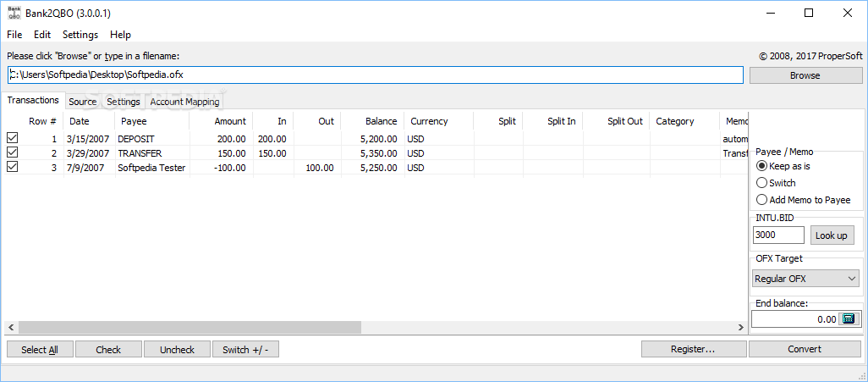
Task: Select Add Memo to Payee option
Action: [x=803, y=200]
